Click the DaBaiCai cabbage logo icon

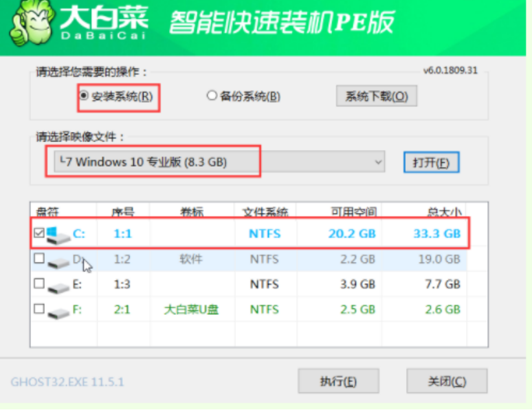(29, 25)
